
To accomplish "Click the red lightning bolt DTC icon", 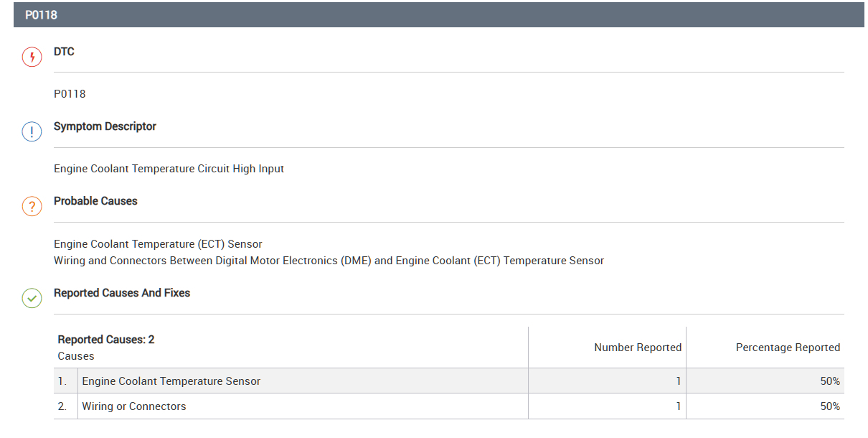I will (x=32, y=57).
